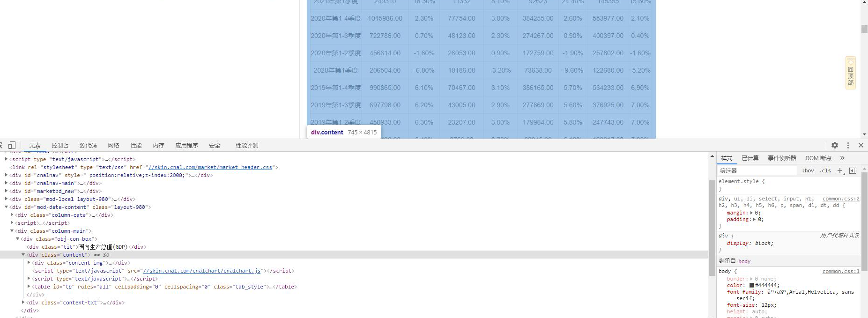The width and height of the screenshot is (868, 318).
Task: Open the 内存 tab
Action: click(x=158, y=145)
